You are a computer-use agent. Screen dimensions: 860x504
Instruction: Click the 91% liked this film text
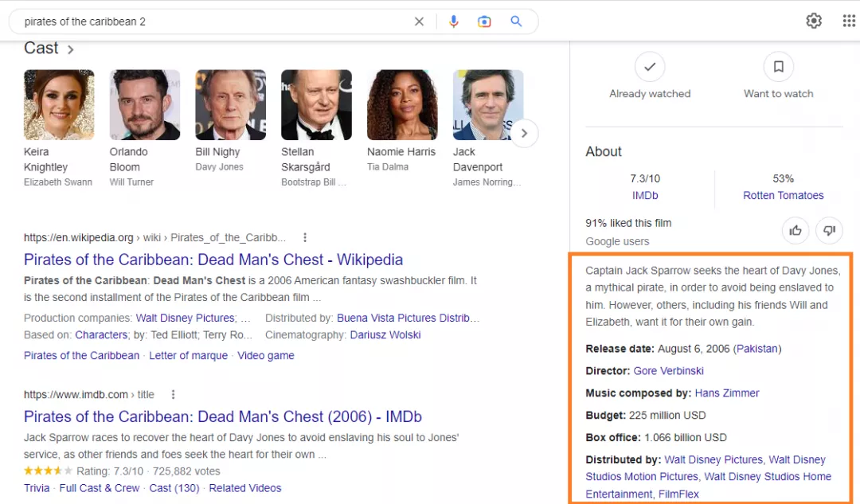click(628, 223)
